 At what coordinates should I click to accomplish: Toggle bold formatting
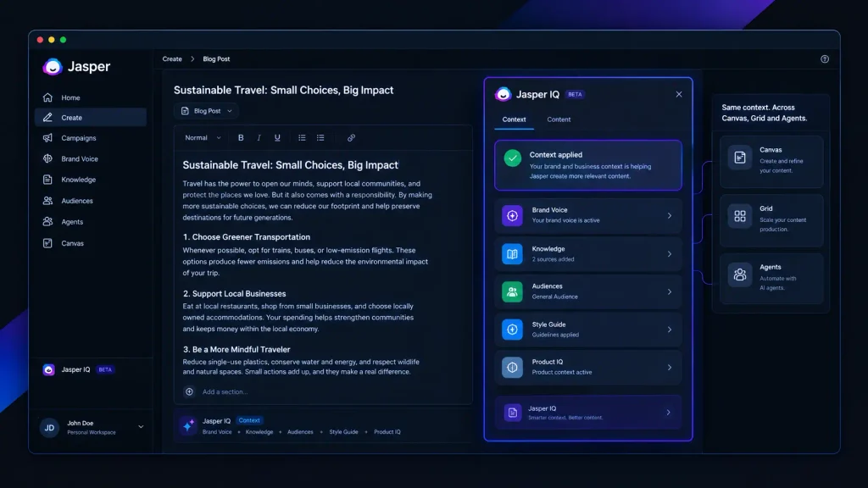coord(241,138)
